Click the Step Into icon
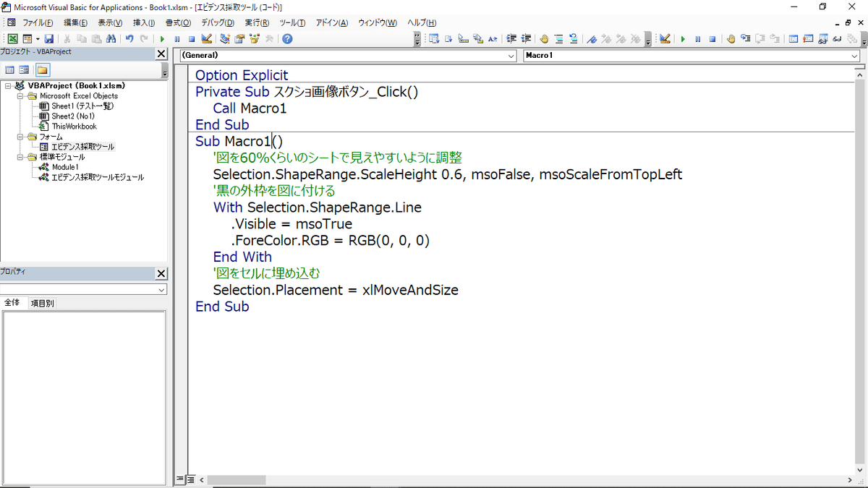868x488 pixels. (746, 39)
